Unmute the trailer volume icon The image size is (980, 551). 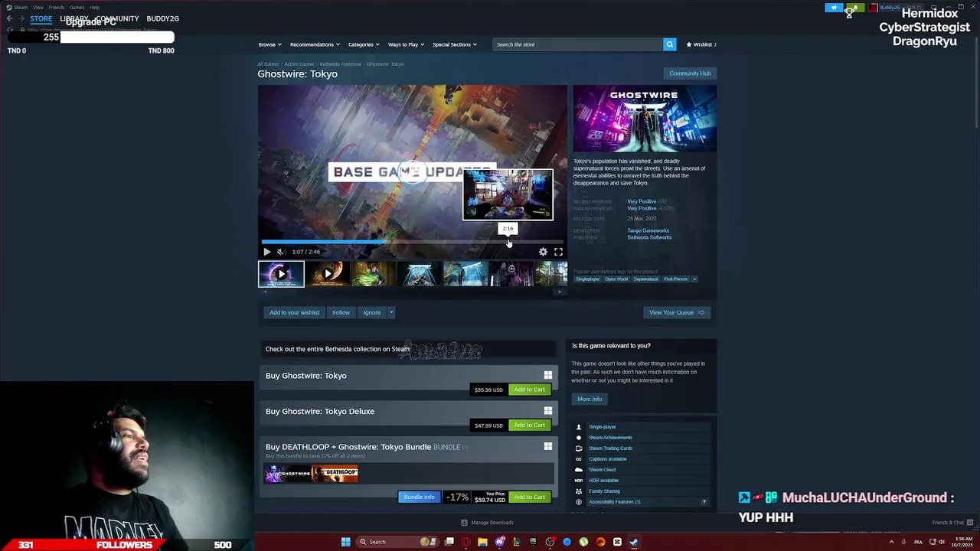[281, 252]
